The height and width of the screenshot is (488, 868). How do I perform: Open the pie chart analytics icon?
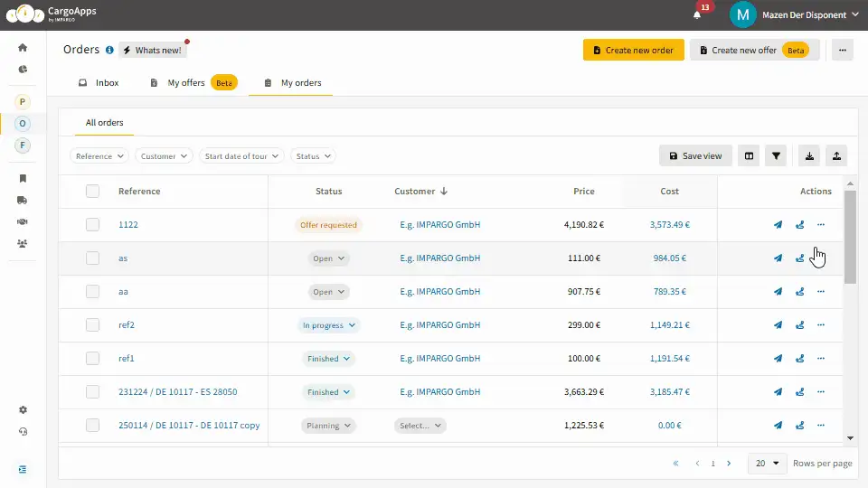(23, 70)
